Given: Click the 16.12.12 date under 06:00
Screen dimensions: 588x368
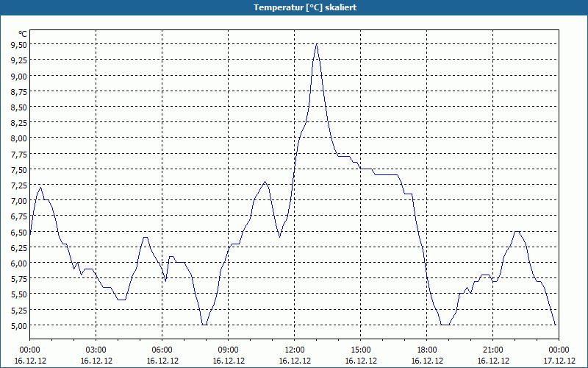Looking at the screenshot, I should tap(162, 361).
